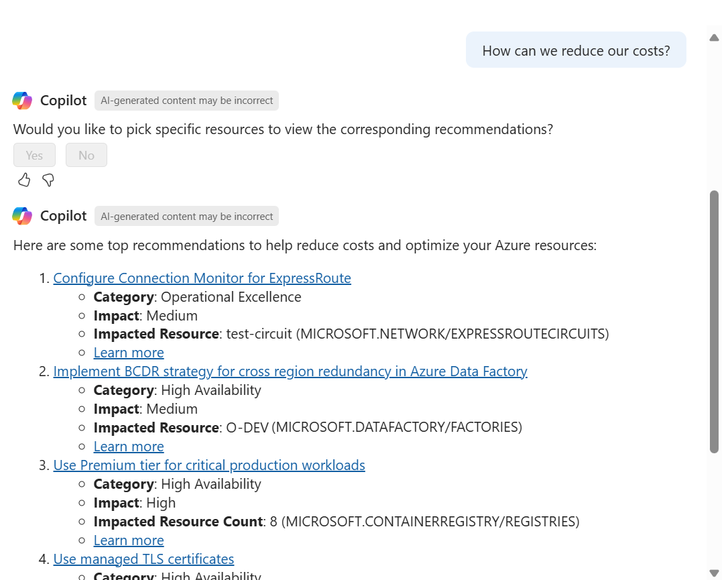
Task: Click the scrollbar up arrow
Action: tap(714, 38)
